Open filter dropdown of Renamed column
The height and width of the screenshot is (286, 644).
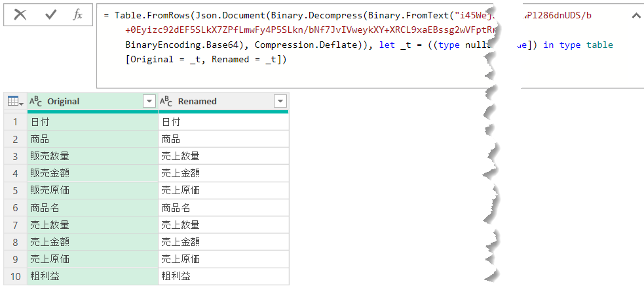(280, 101)
